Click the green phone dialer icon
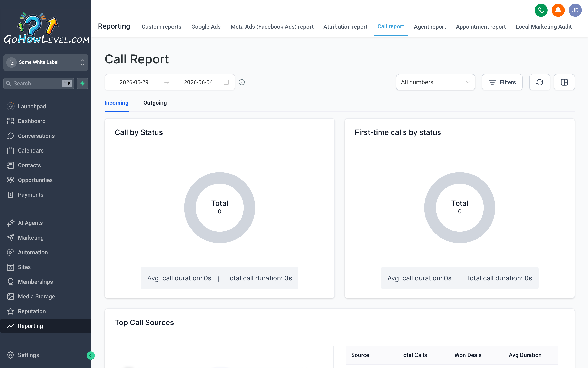 pyautogui.click(x=541, y=10)
